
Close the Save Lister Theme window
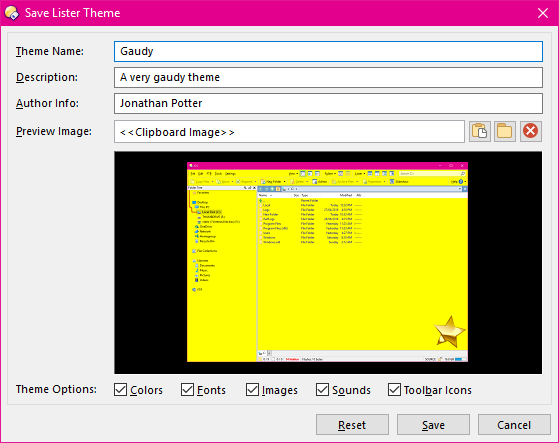pos(543,13)
